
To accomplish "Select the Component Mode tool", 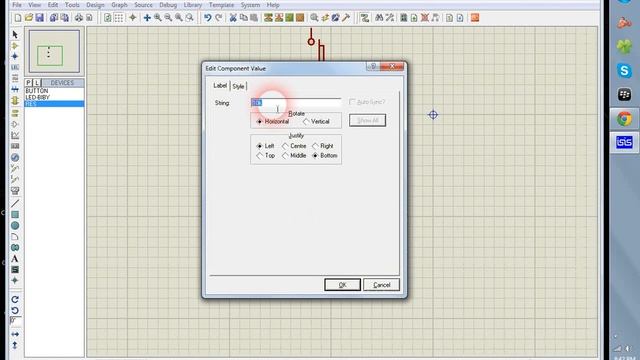I will [x=15, y=46].
